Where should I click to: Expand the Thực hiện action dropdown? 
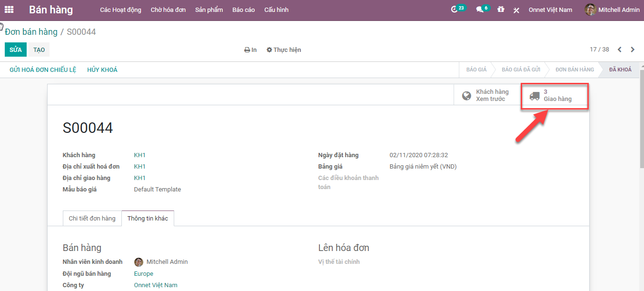pos(284,50)
